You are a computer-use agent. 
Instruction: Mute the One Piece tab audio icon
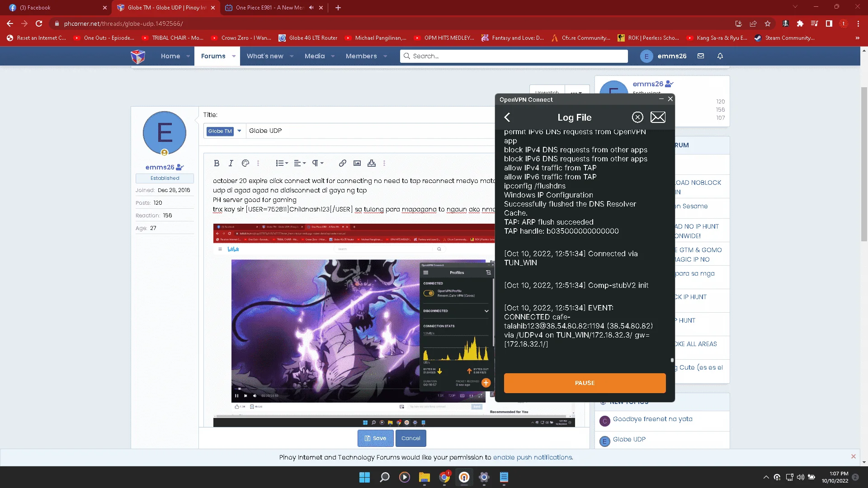click(x=311, y=8)
